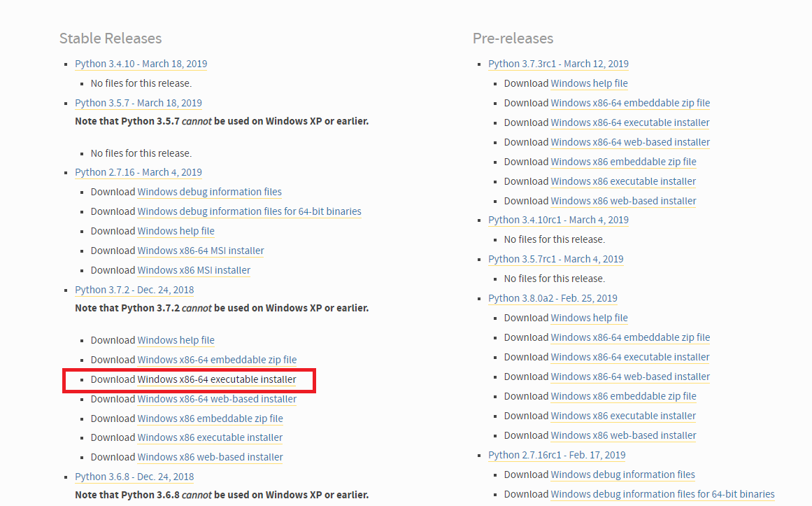The height and width of the screenshot is (506, 812).
Task: Open the Python 3.7.2 - Dec. 24, 2018 release link
Action: pos(134,290)
